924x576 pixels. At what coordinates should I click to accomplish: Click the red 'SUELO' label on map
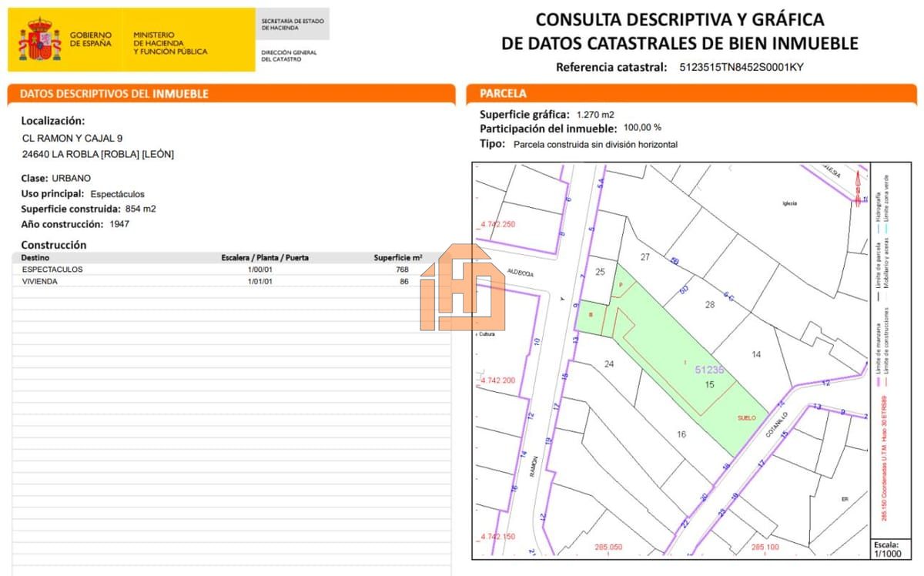[x=747, y=417]
